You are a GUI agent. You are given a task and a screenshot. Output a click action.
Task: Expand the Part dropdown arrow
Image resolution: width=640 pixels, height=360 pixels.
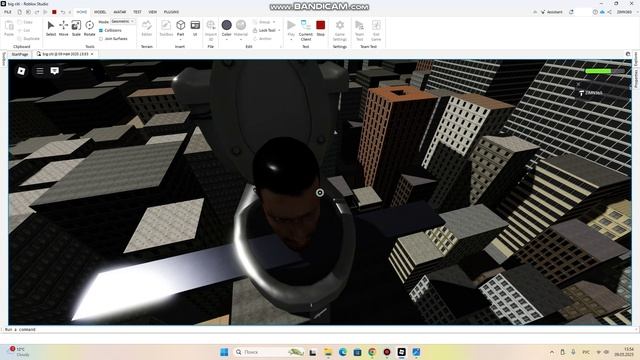[180, 39]
